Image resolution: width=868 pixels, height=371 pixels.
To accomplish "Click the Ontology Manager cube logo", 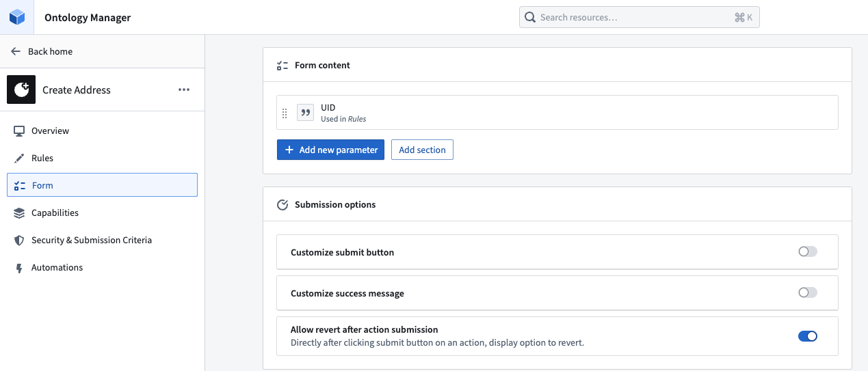I will click(16, 17).
